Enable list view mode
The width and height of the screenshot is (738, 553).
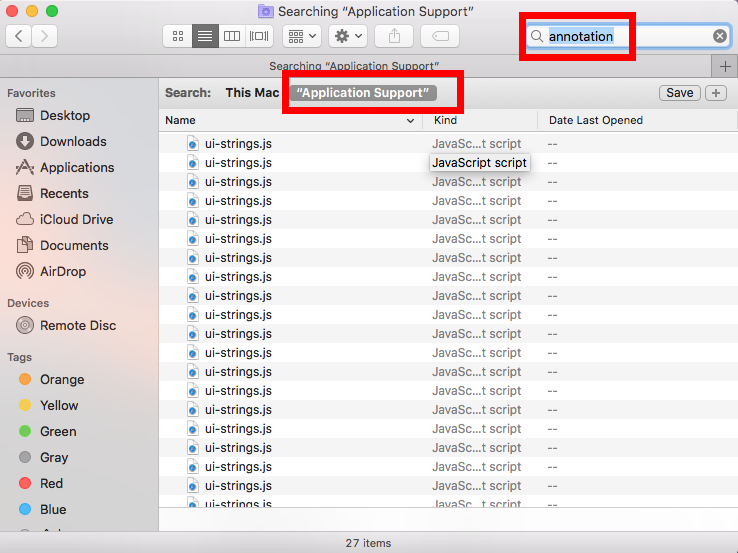pos(205,36)
